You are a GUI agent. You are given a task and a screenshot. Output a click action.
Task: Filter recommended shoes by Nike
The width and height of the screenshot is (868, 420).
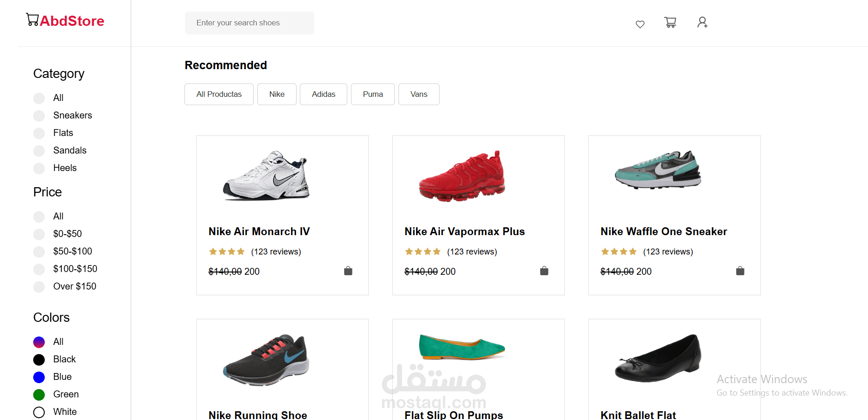[x=277, y=94]
